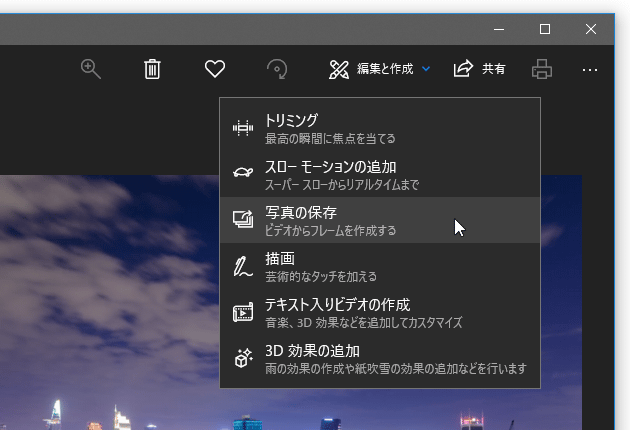Image resolution: width=630 pixels, height=430 pixels.
Task: Click the printer icon
Action: (542, 69)
